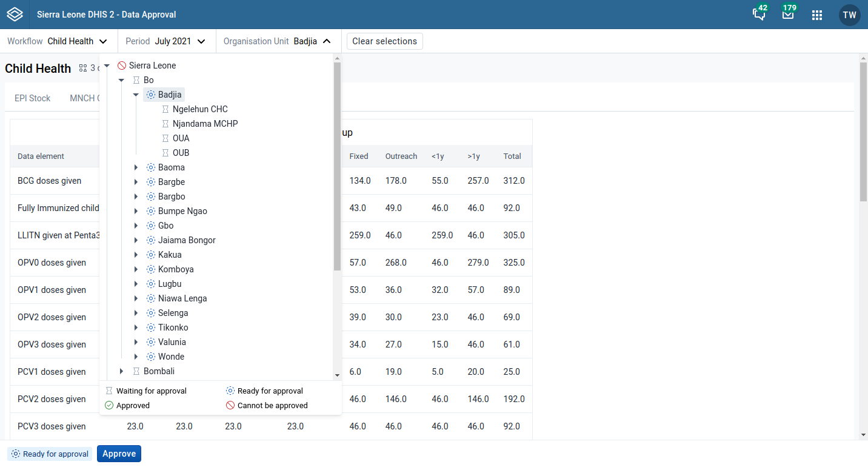Click the TW user avatar
This screenshot has height=467, width=868.
click(x=849, y=15)
